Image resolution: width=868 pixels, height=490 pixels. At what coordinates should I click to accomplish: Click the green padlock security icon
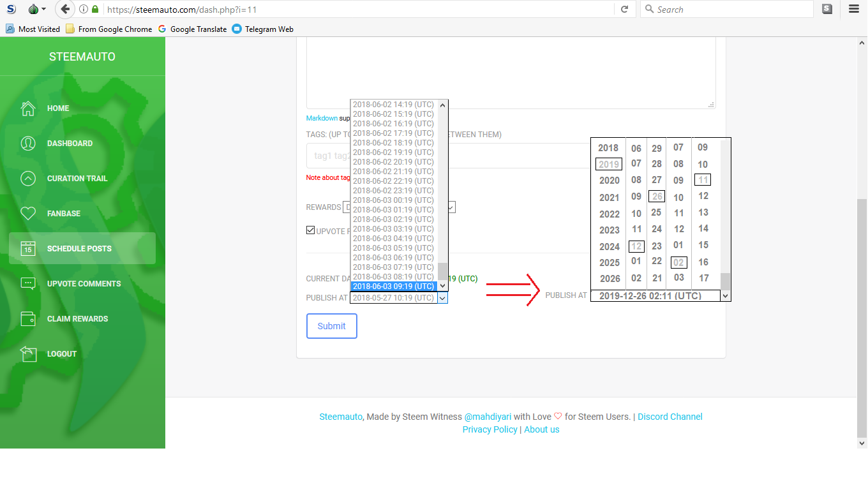pos(95,10)
